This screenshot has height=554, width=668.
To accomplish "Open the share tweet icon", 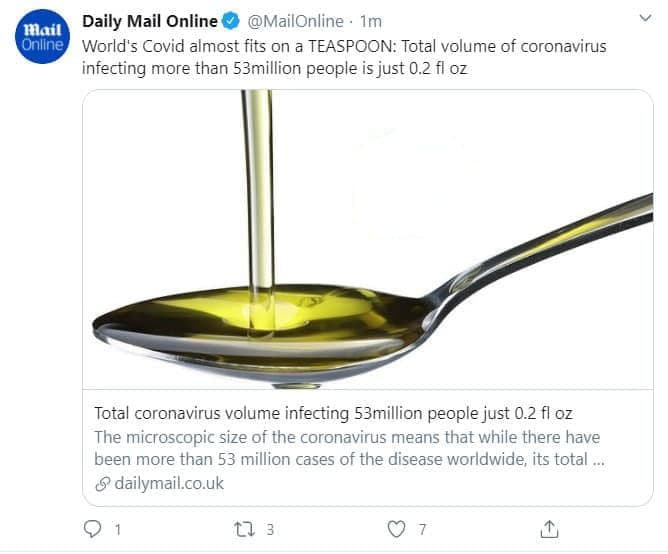I will pos(549,526).
